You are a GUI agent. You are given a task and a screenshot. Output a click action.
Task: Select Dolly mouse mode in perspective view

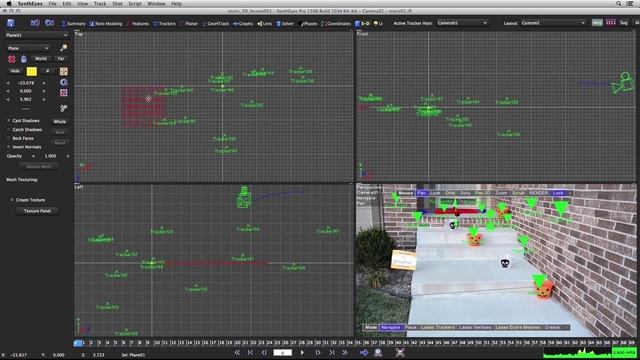point(465,193)
